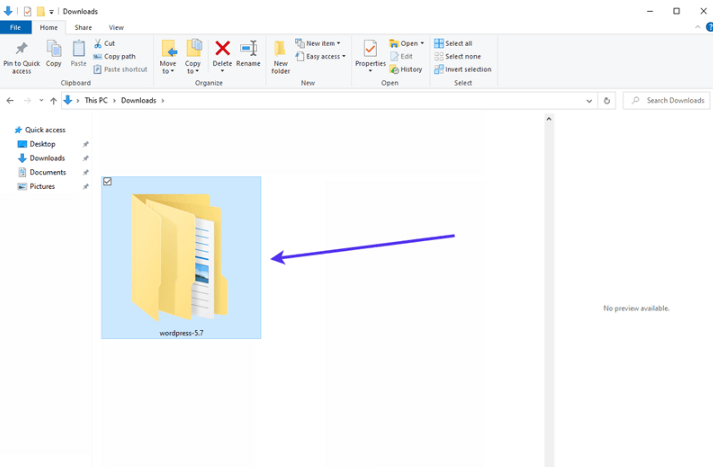
Task: Click the title bar properties quick-access icon
Action: click(27, 11)
